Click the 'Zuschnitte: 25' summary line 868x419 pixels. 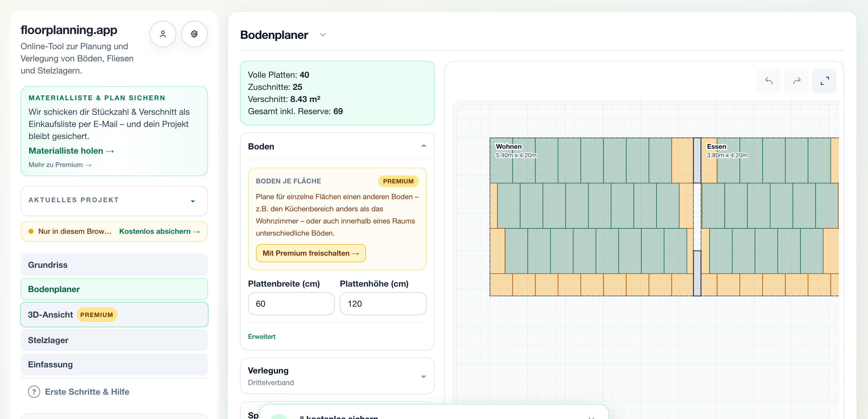275,87
